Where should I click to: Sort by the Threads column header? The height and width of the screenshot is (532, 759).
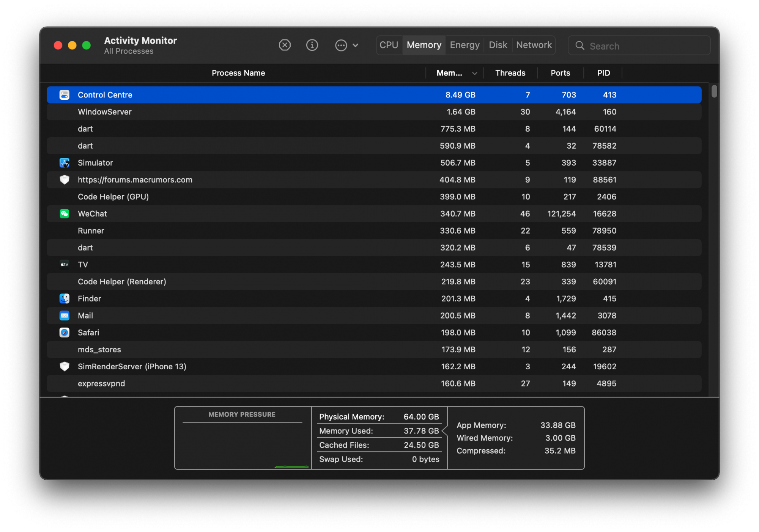point(510,73)
